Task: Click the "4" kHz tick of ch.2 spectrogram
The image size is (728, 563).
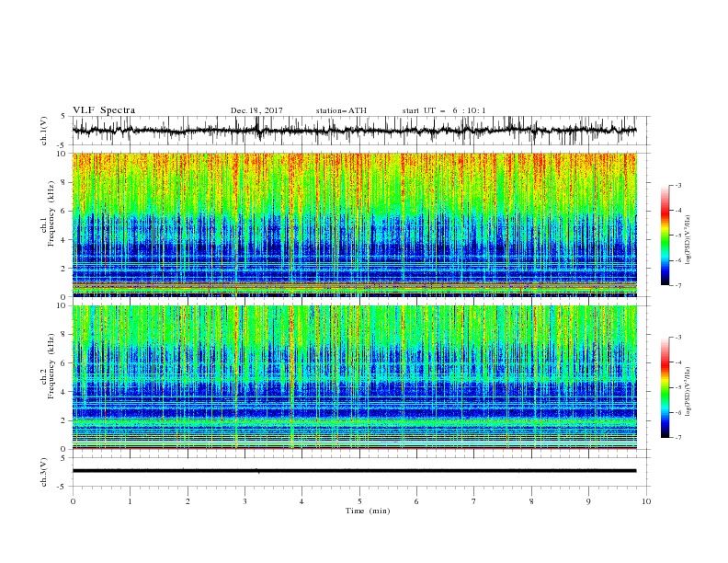Action: tap(65, 392)
